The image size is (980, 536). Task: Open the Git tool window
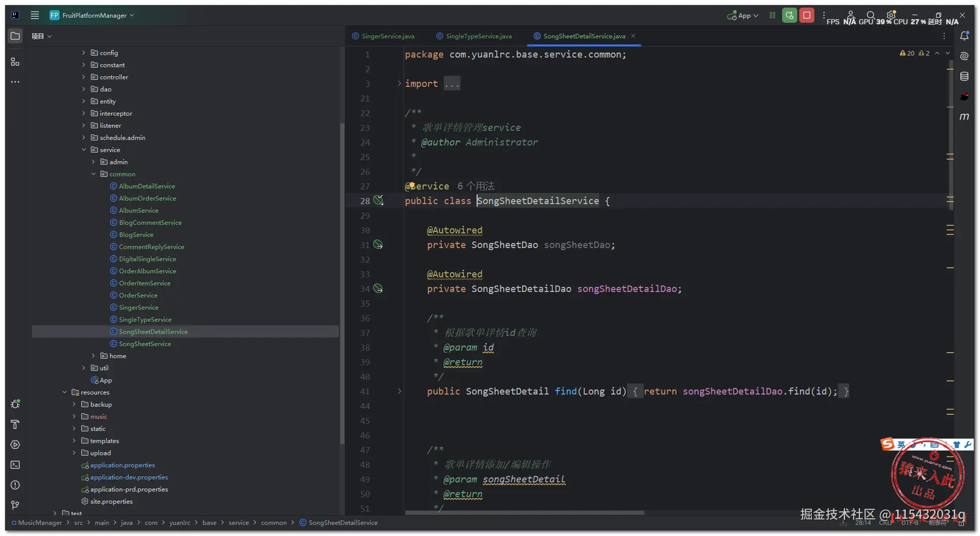point(15,505)
